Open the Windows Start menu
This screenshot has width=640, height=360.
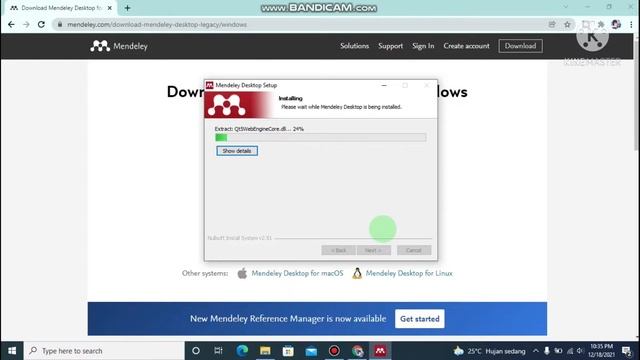[12, 351]
